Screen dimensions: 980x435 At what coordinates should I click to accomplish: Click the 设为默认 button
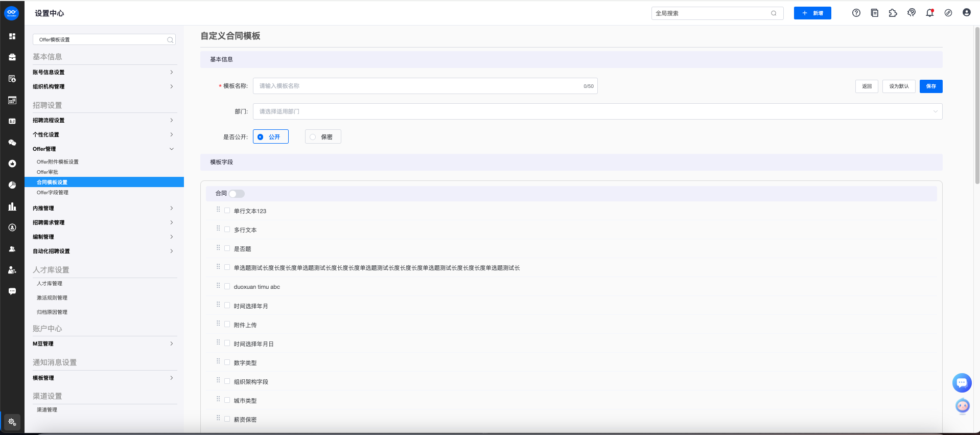coord(898,86)
